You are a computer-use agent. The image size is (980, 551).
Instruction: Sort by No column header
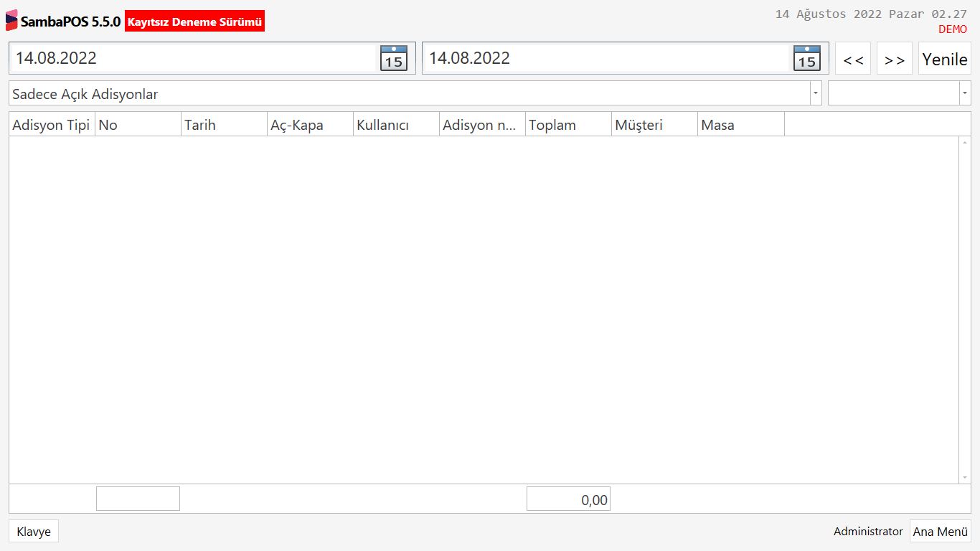[x=138, y=124]
